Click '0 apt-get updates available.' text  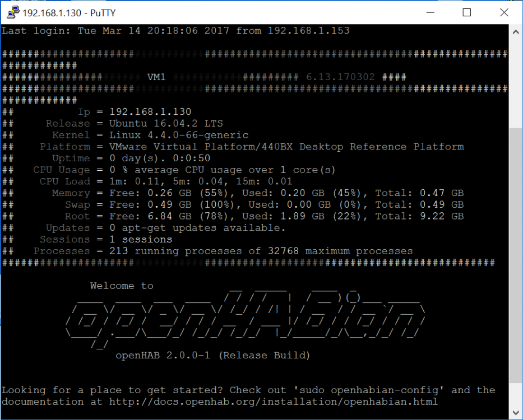(x=197, y=228)
